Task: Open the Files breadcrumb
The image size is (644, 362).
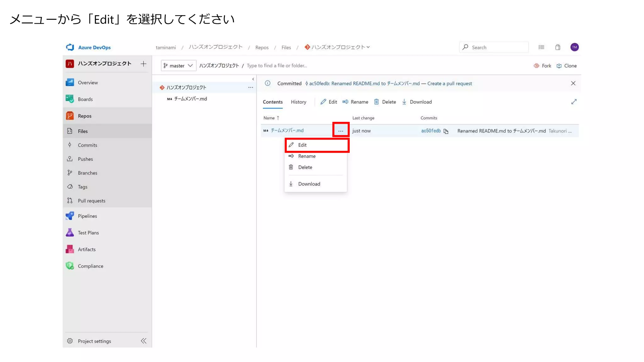Action: coord(286,47)
